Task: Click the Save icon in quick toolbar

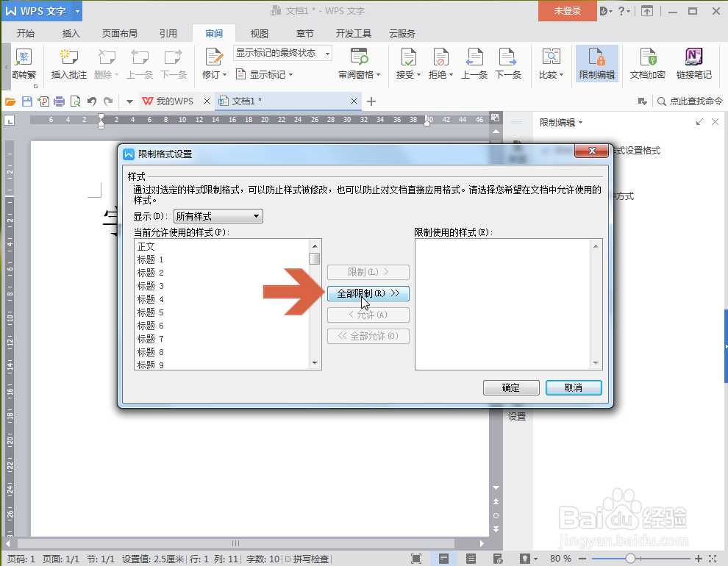Action: click(x=27, y=101)
